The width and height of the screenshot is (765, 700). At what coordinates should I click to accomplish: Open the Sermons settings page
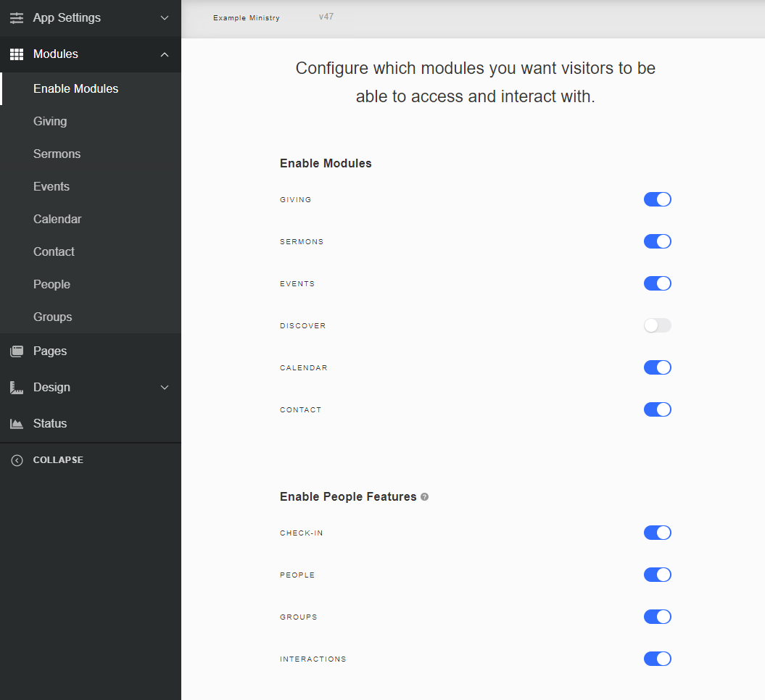click(57, 154)
